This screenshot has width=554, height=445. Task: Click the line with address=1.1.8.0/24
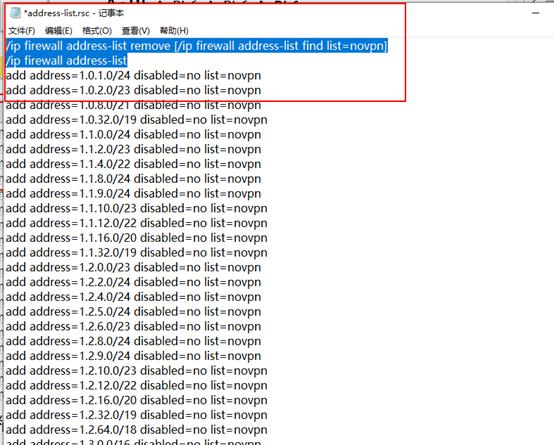coord(134,179)
